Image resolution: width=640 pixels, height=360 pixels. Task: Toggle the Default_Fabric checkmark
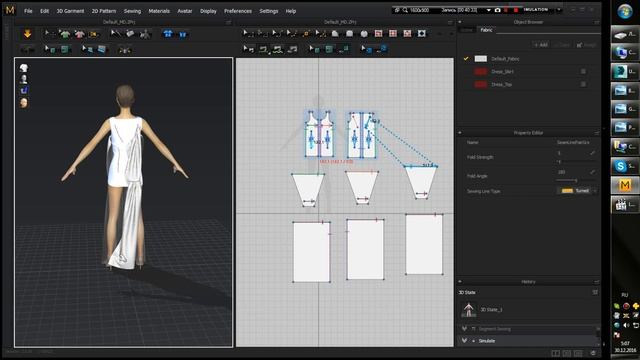coord(466,59)
